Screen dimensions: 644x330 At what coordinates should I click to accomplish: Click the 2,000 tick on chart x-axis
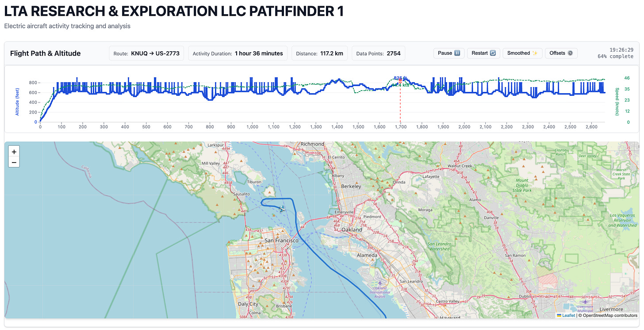coord(464,127)
